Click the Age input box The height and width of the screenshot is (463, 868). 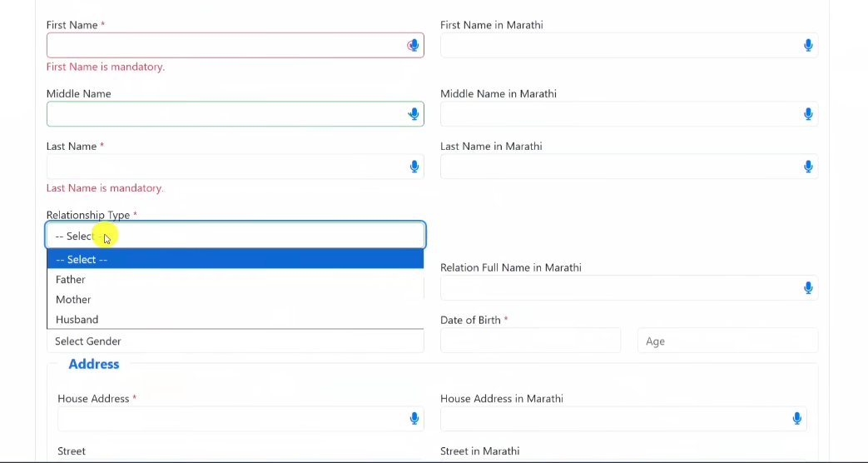(x=727, y=341)
